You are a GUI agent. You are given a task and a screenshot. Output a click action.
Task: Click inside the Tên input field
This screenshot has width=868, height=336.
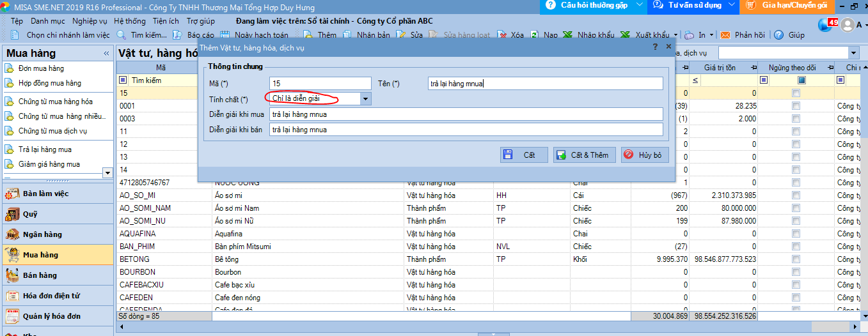546,83
